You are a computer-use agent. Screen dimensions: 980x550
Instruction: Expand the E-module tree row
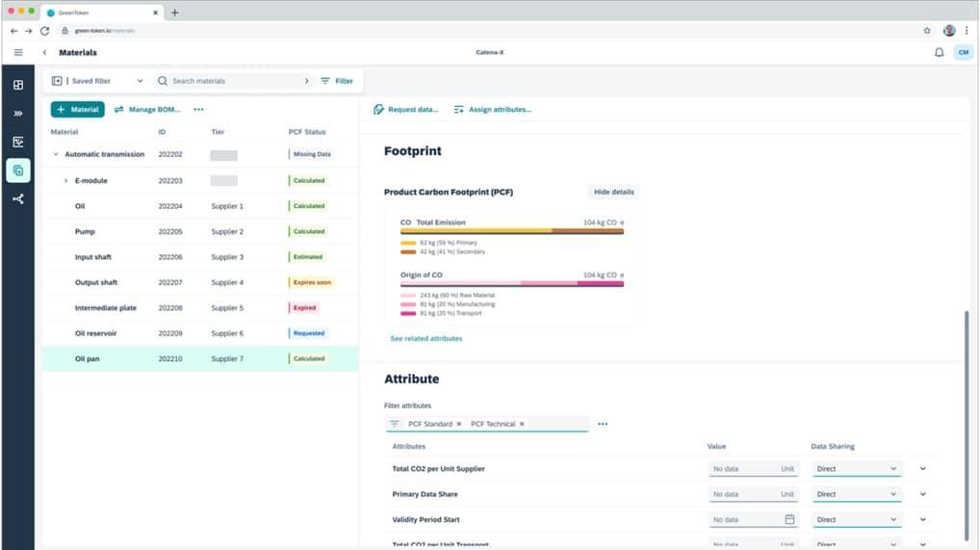[65, 180]
